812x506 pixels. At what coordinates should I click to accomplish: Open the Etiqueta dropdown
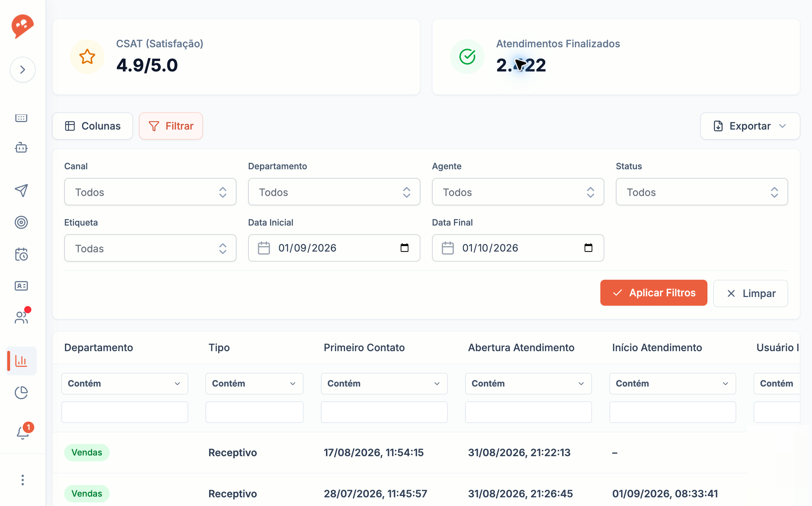[150, 248]
